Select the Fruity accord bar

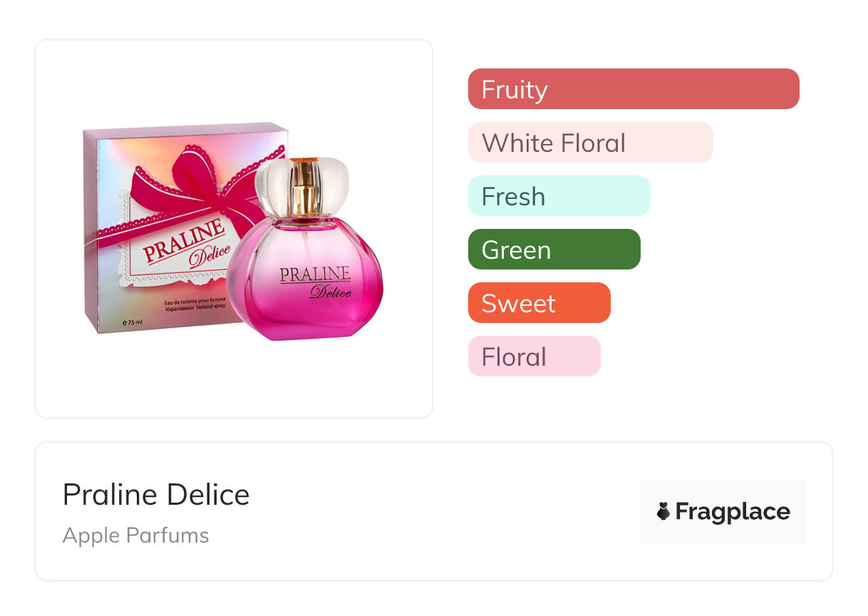click(x=633, y=89)
